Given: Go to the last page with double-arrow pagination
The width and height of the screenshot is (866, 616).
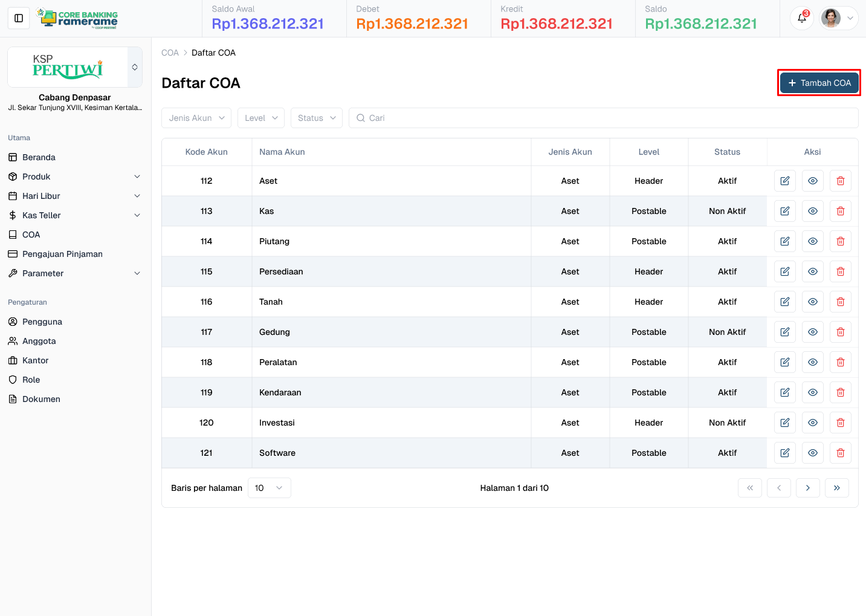Looking at the screenshot, I should point(837,487).
